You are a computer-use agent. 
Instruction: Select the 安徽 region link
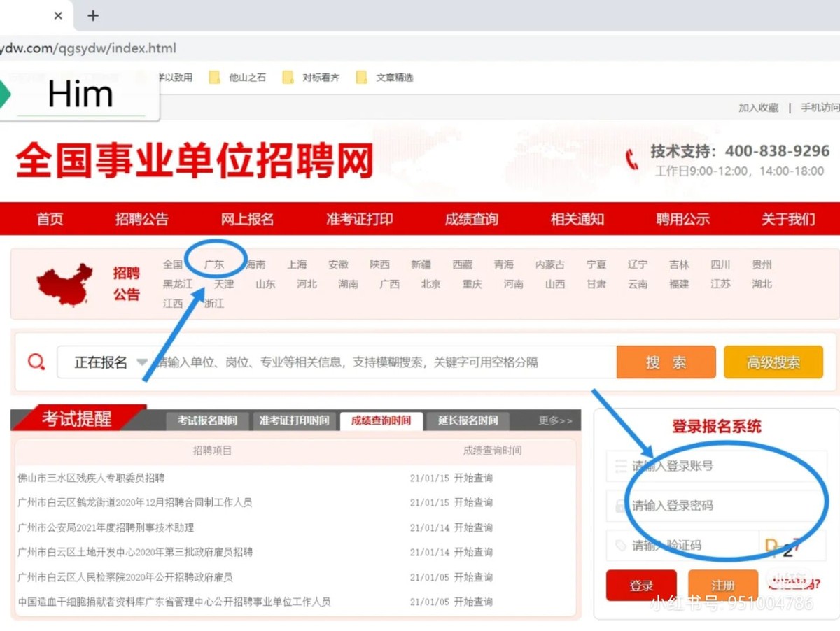tap(338, 264)
